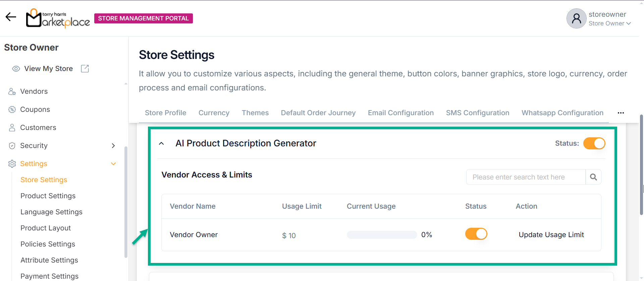Screen dimensions: 644x281
Task: Toggle off Vendor Owner status switch
Action: [476, 234]
